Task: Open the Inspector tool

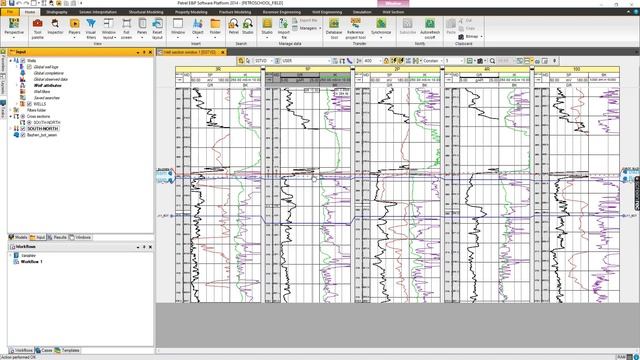Action: coord(55,27)
